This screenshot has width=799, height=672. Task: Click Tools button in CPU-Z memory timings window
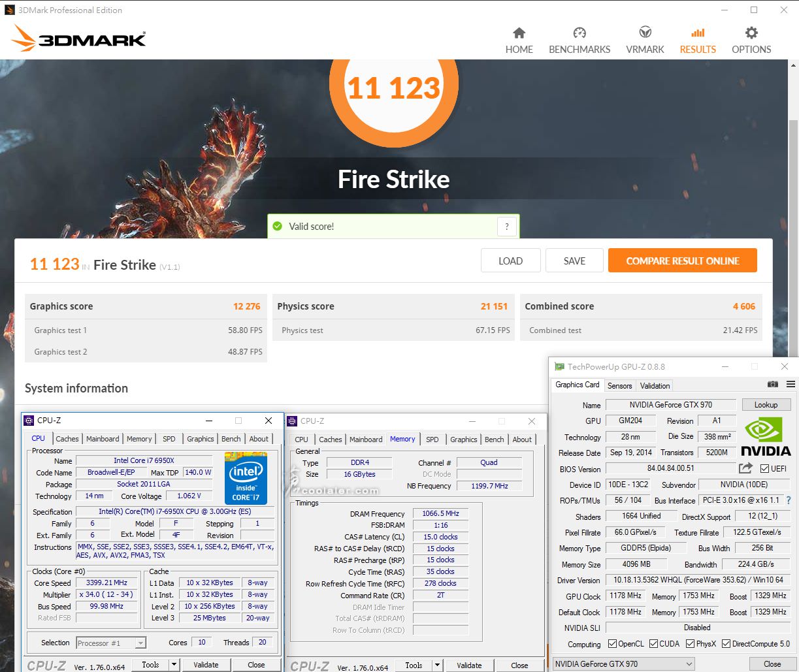point(414,665)
